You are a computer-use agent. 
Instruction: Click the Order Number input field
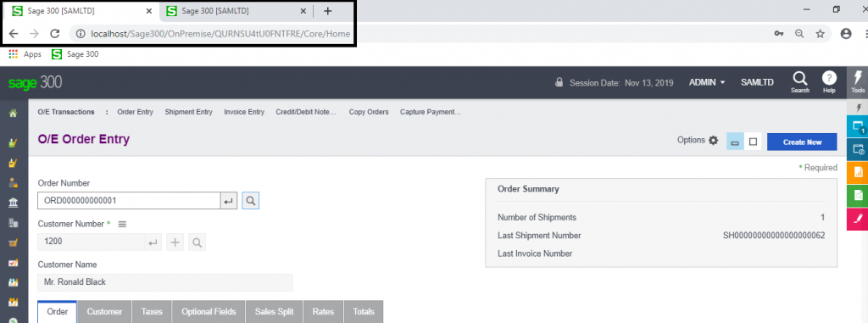point(129,201)
